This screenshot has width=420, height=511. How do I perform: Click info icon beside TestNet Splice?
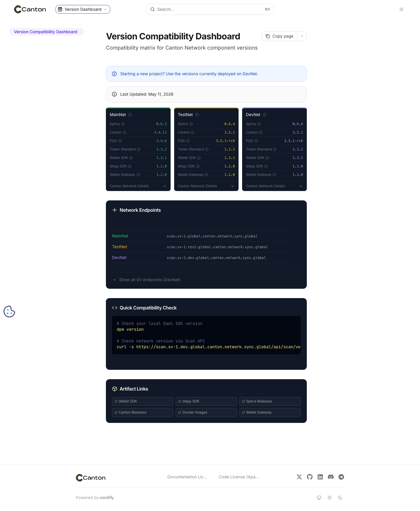pyautogui.click(x=191, y=124)
